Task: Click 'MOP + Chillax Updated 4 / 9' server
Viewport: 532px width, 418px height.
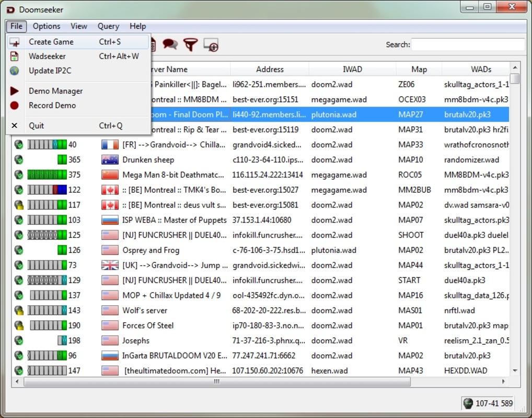Action: pos(171,296)
